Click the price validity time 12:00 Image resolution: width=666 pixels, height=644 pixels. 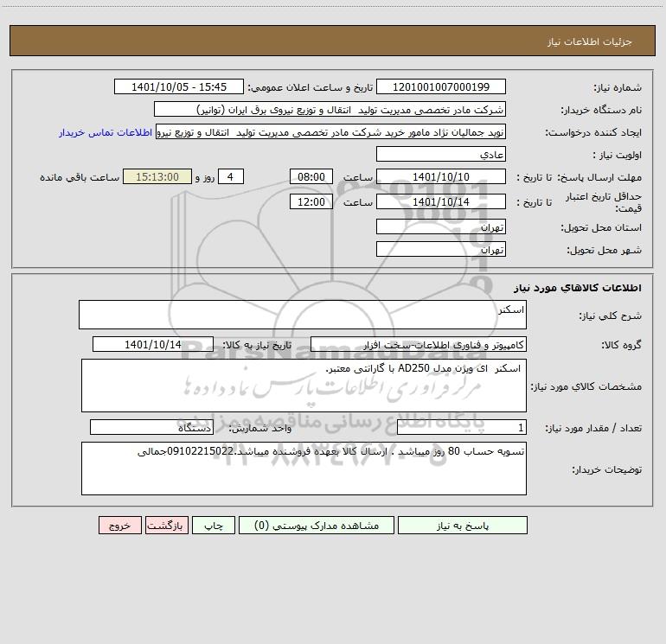pos(311,201)
